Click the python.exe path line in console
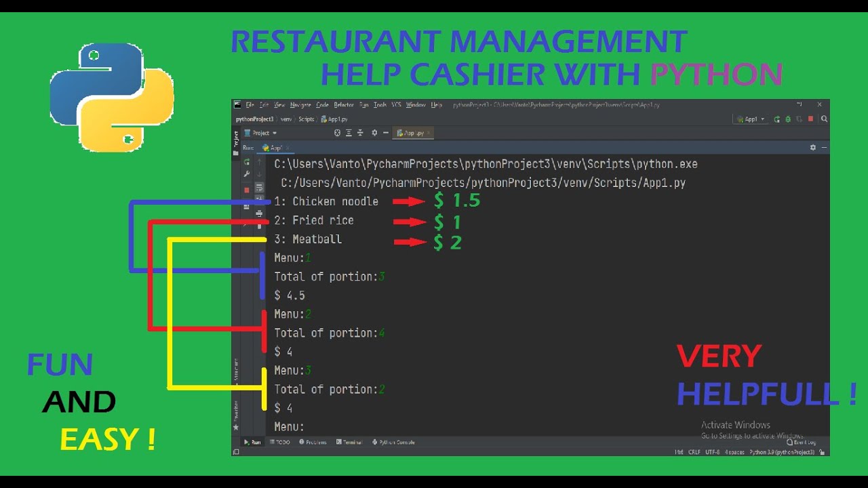The width and height of the screenshot is (868, 488). (x=486, y=164)
